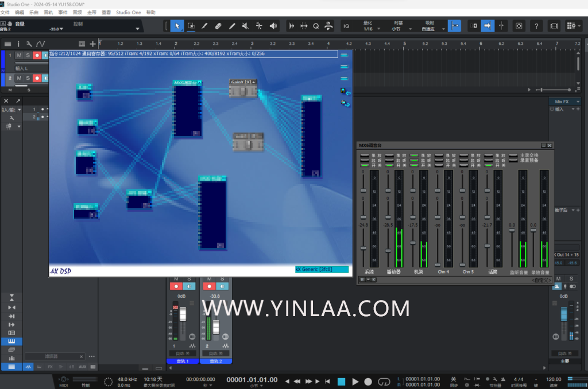Click the Add Track plus icon

coord(92,44)
